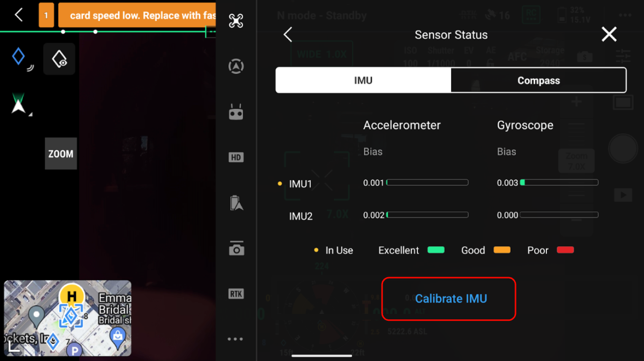Screen dimensions: 644x361
Task: Close the Sensor Status panel
Action: [x=609, y=34]
